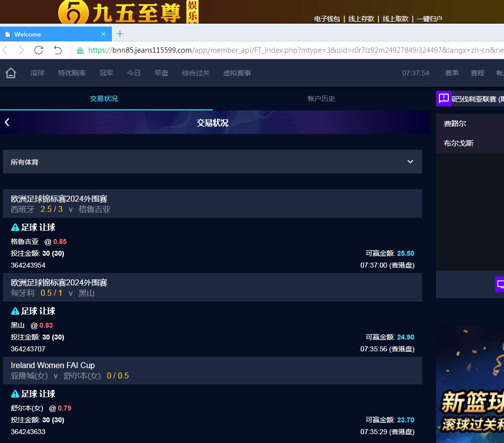Click the 匈牙利 v 黑山 match header

(212, 287)
